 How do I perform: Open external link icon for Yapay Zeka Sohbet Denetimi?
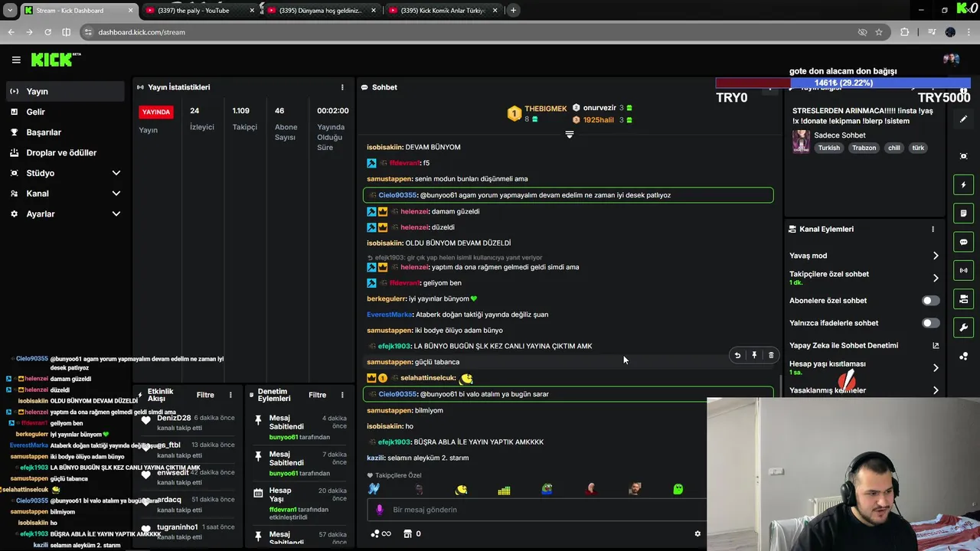click(x=936, y=345)
